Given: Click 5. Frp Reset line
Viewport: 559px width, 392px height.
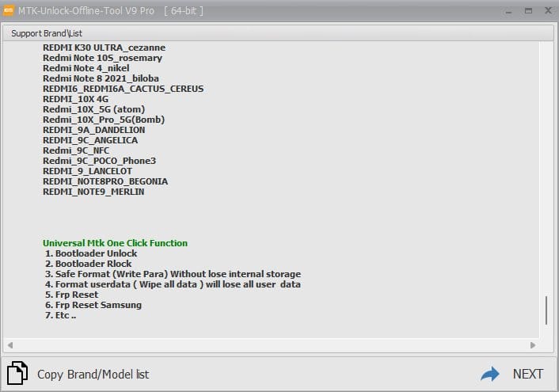Looking at the screenshot, I should (72, 295).
